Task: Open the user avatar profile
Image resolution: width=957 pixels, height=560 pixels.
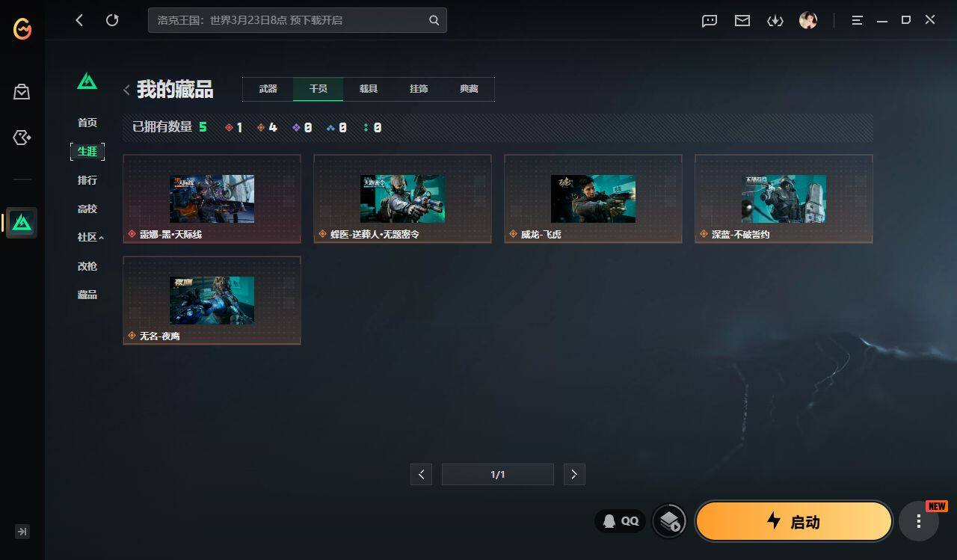Action: 808,20
